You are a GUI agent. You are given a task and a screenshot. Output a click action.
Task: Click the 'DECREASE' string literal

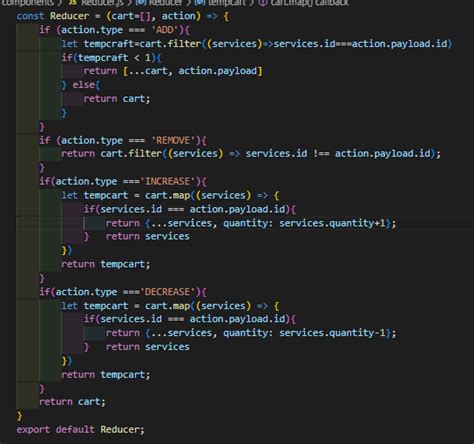click(167, 292)
